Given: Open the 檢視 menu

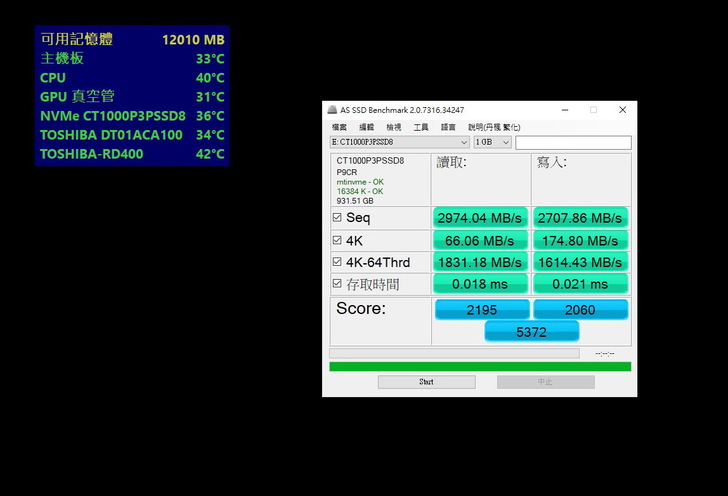Looking at the screenshot, I should tap(393, 127).
